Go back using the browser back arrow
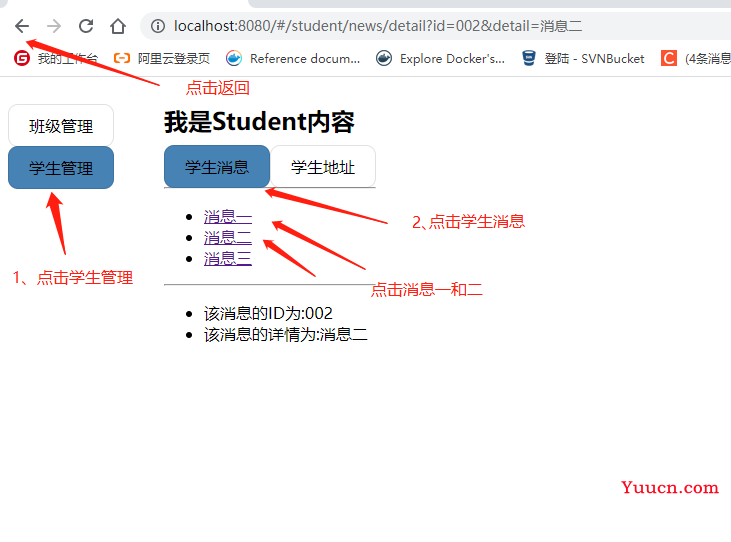Screen dimensions: 731x542 (x=22, y=26)
